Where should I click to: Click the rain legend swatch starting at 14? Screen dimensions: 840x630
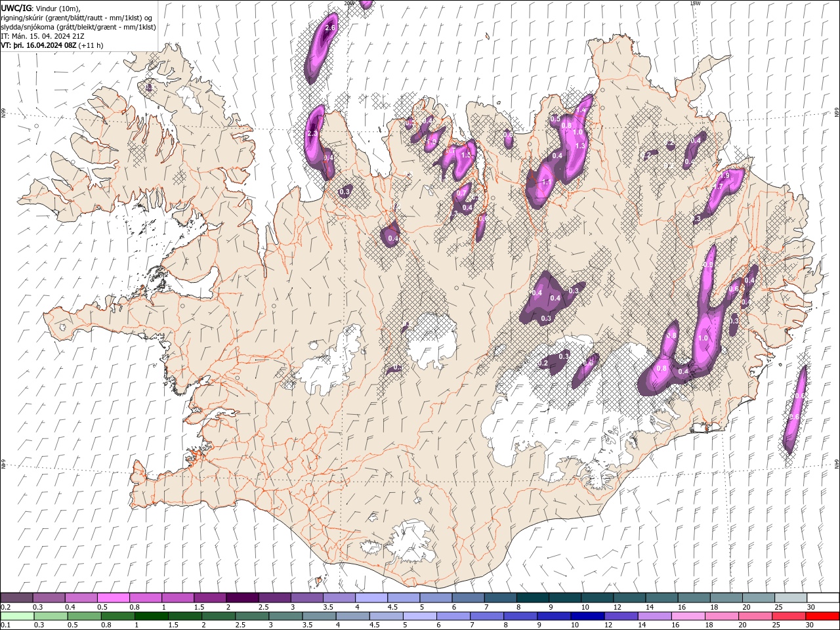point(654,616)
